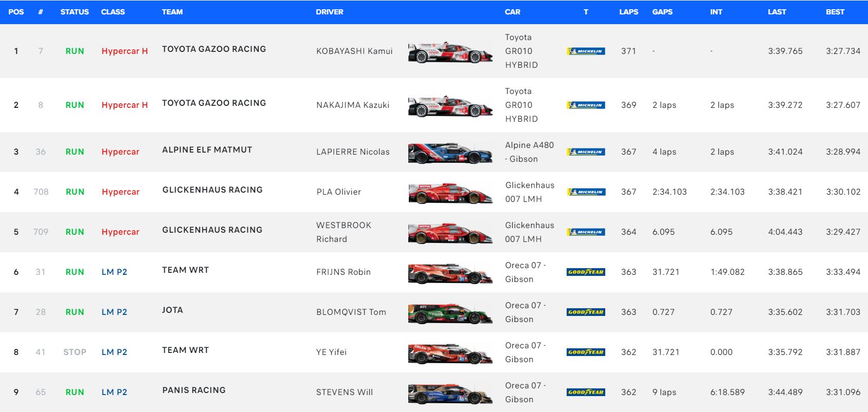Click the Goodyear logo in Stevens' row

586,392
